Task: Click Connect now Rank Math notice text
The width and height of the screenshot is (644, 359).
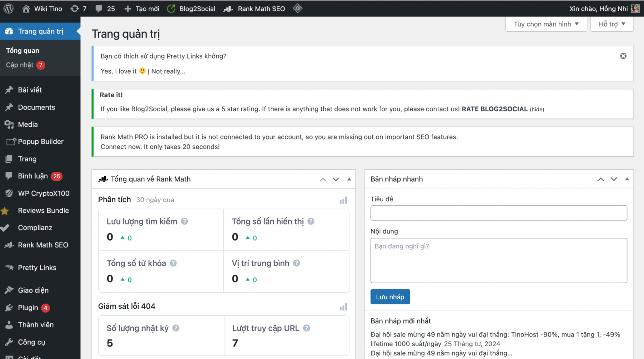Action: pos(121,147)
